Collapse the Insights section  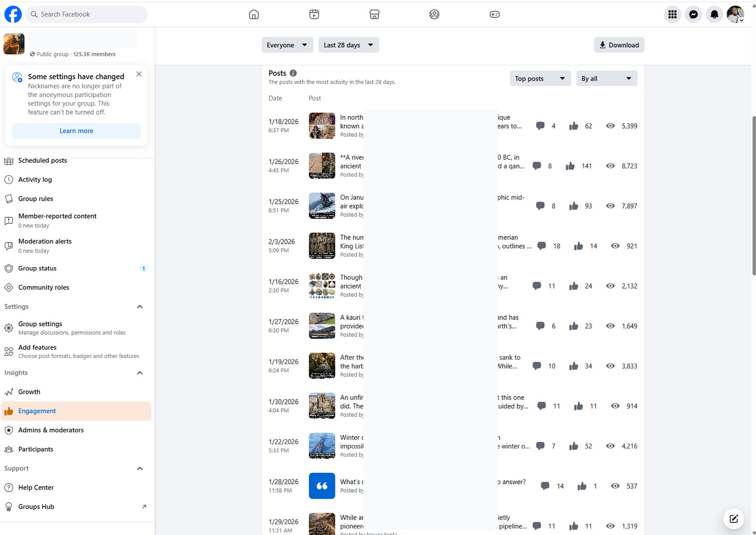pyautogui.click(x=140, y=373)
